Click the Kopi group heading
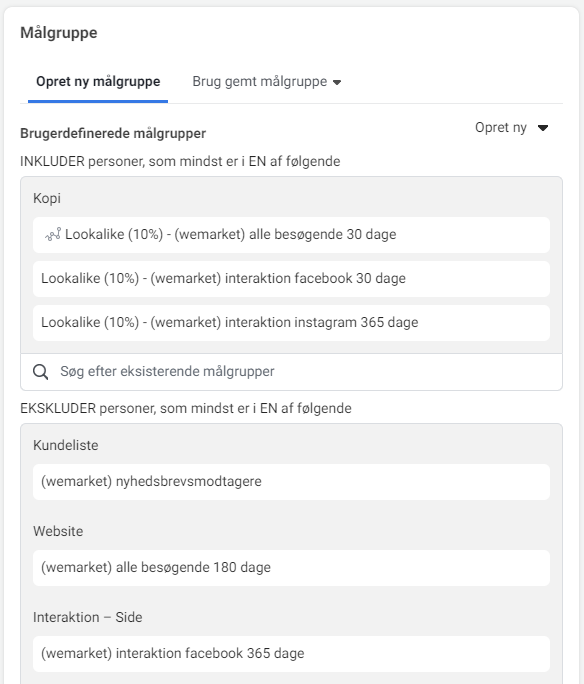Screen dimensions: 584x684 click(x=47, y=198)
